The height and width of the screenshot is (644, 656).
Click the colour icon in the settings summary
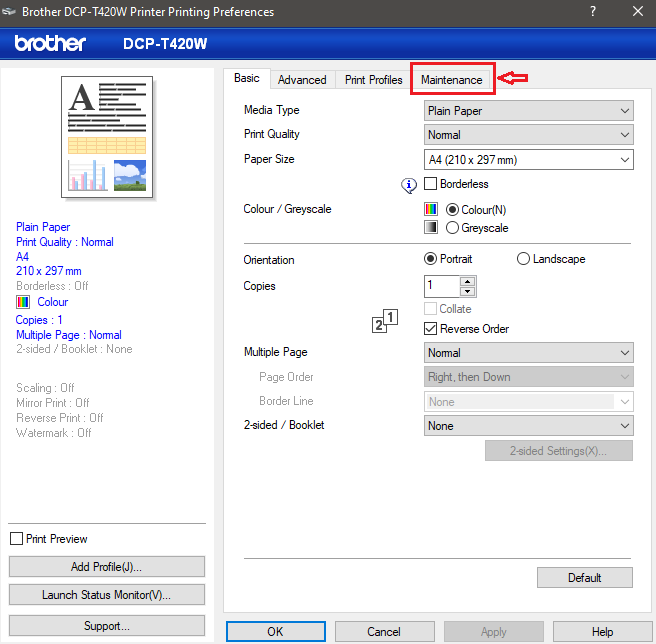coord(23,302)
